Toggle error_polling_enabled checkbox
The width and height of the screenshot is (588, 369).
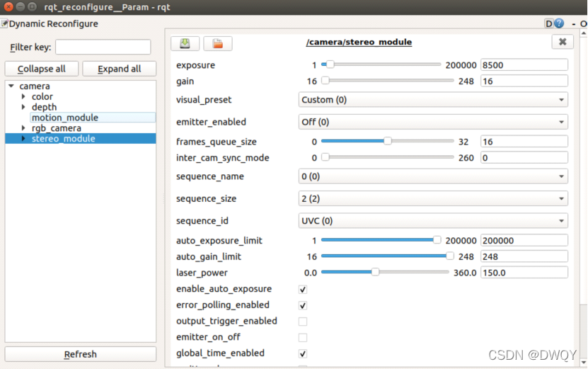click(x=303, y=305)
